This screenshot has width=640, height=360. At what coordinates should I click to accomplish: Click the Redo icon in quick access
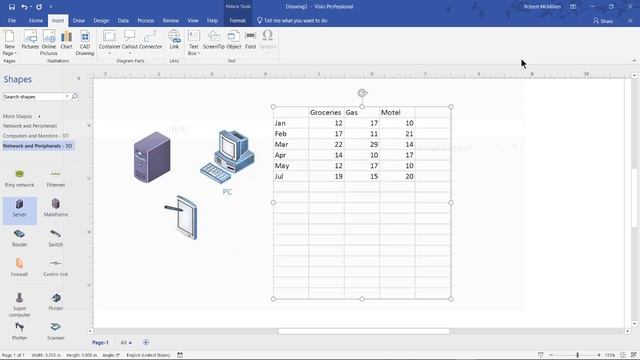[39, 7]
